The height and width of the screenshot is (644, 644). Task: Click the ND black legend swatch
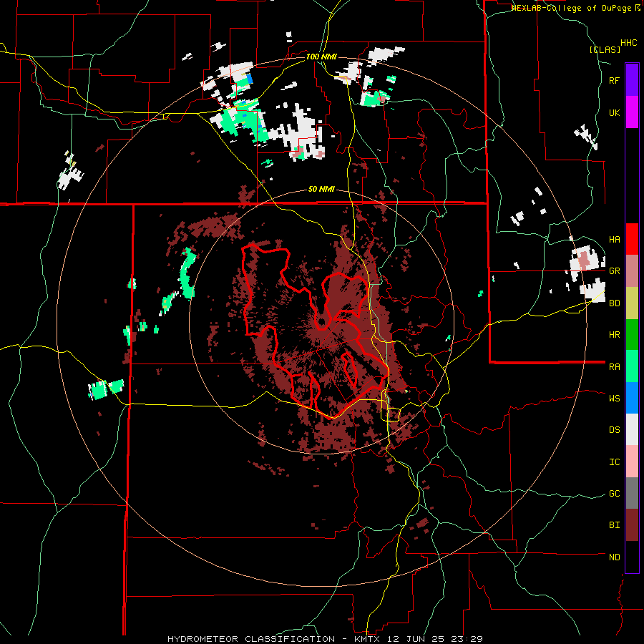coord(632,557)
